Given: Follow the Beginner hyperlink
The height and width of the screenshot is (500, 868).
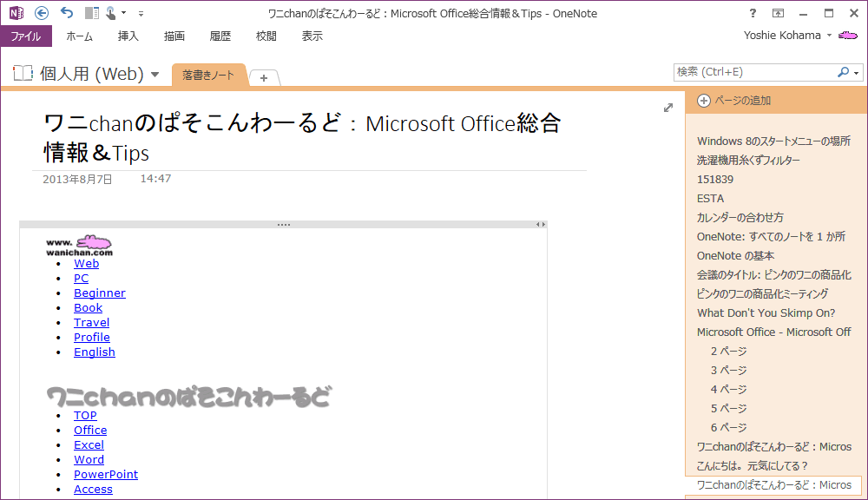Looking at the screenshot, I should coord(100,293).
